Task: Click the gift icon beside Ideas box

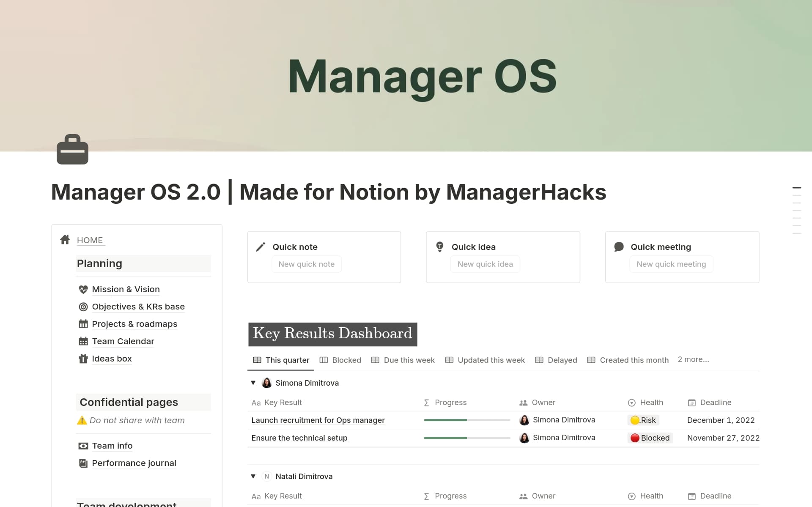Action: (x=83, y=358)
